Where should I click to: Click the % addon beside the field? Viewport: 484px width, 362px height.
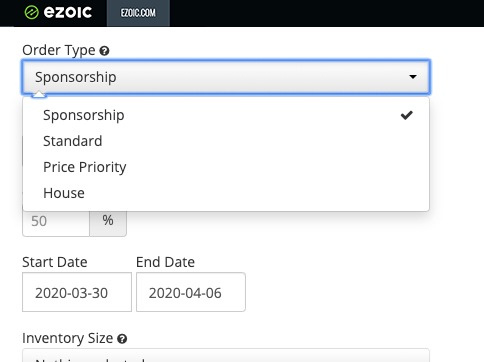click(108, 222)
